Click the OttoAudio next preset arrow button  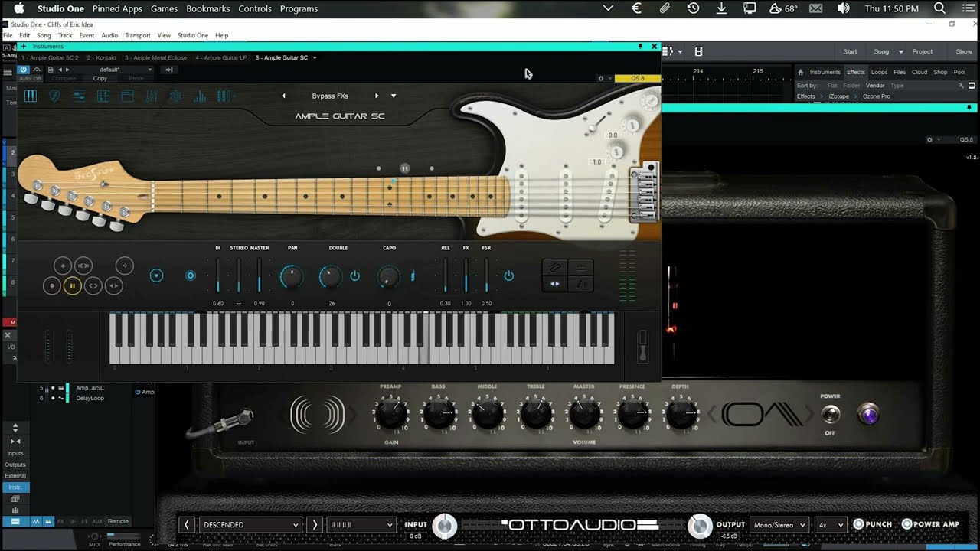coord(314,524)
